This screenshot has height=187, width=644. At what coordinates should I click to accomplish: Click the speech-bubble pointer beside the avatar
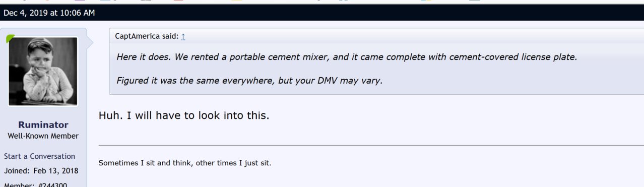click(x=90, y=42)
